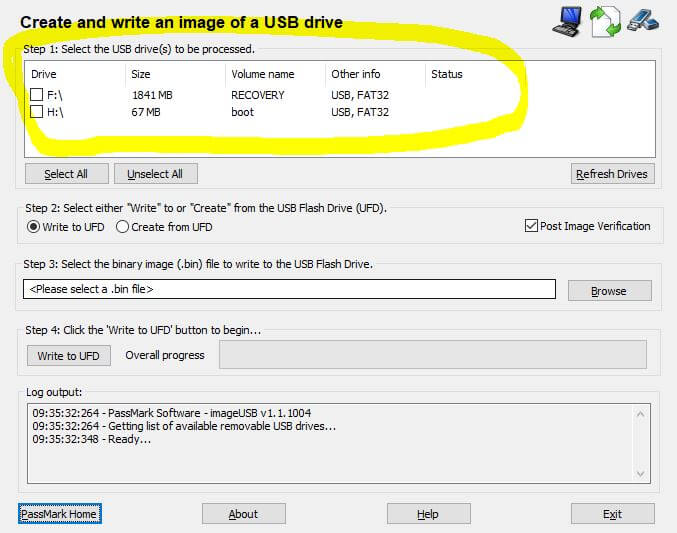Check the H:\ boot drive checkbox
The width and height of the screenshot is (677, 533).
point(37,112)
